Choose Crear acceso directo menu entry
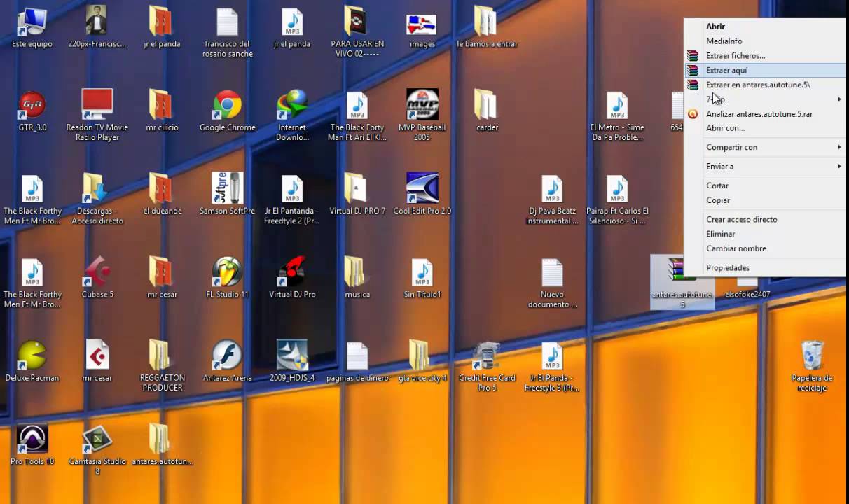Screen dimensions: 849x504 (x=765, y=219)
